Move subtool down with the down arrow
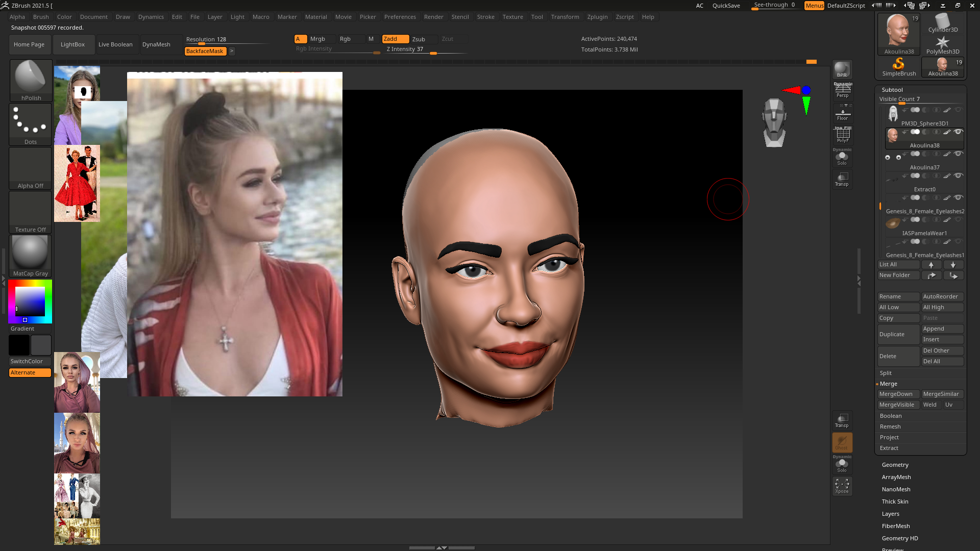Image resolution: width=980 pixels, height=551 pixels. (x=953, y=265)
